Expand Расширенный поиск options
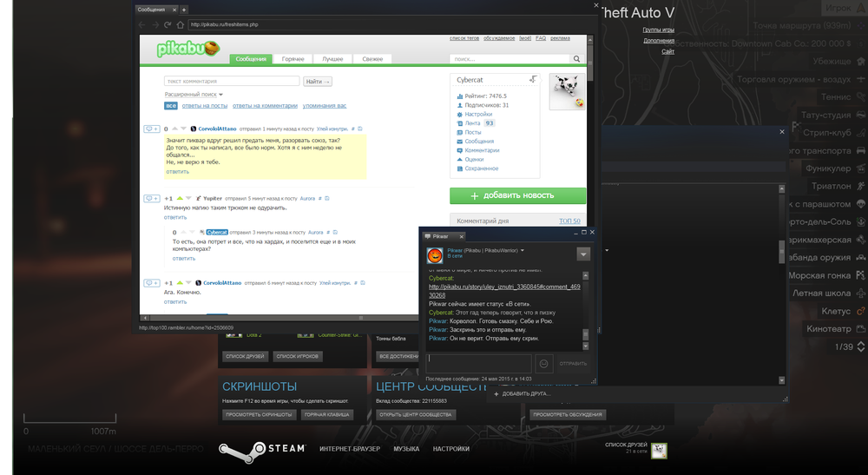The image size is (868, 475). [194, 94]
